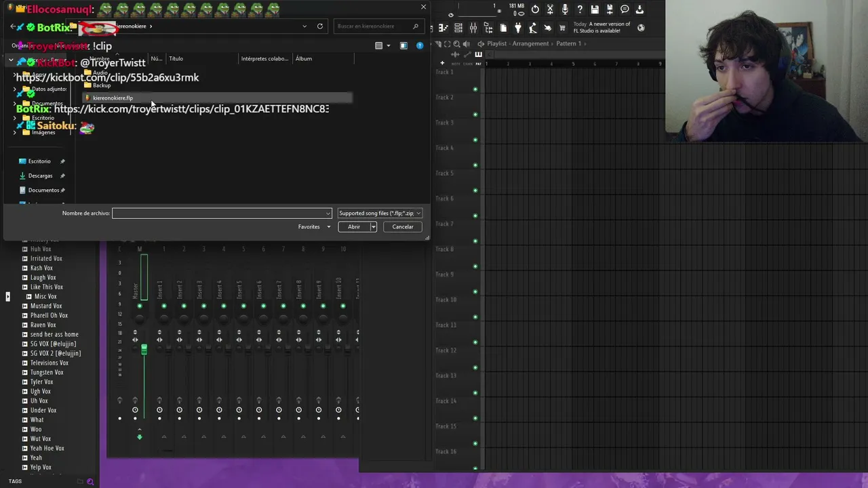
Task: Click the Pattern 1 breadcrumb in playlist header
Action: click(x=569, y=44)
